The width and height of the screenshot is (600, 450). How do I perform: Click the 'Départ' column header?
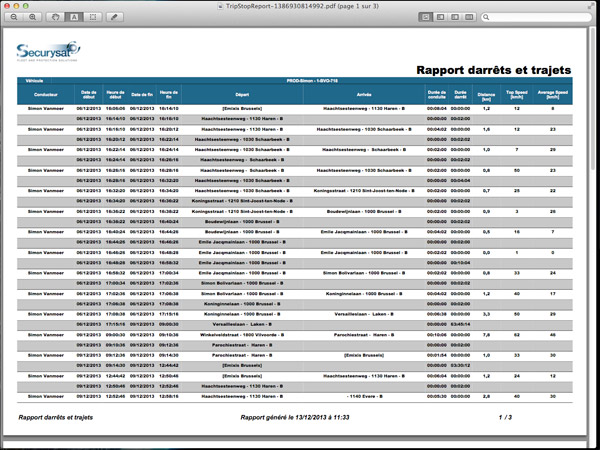click(x=242, y=95)
